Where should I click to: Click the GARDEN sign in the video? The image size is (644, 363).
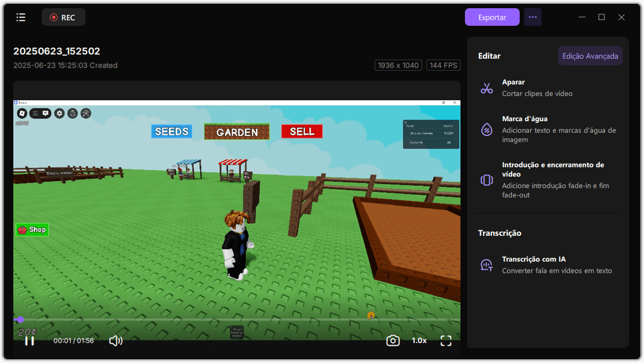point(237,132)
